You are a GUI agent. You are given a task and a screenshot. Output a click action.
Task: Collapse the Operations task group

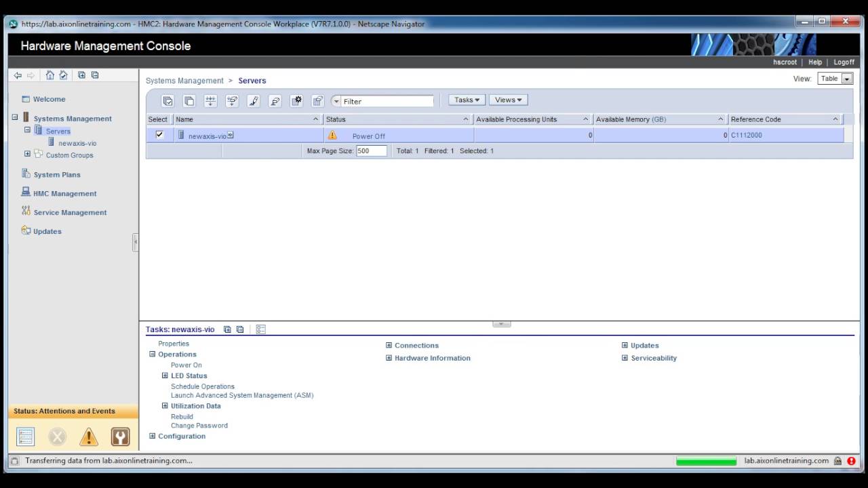point(152,354)
